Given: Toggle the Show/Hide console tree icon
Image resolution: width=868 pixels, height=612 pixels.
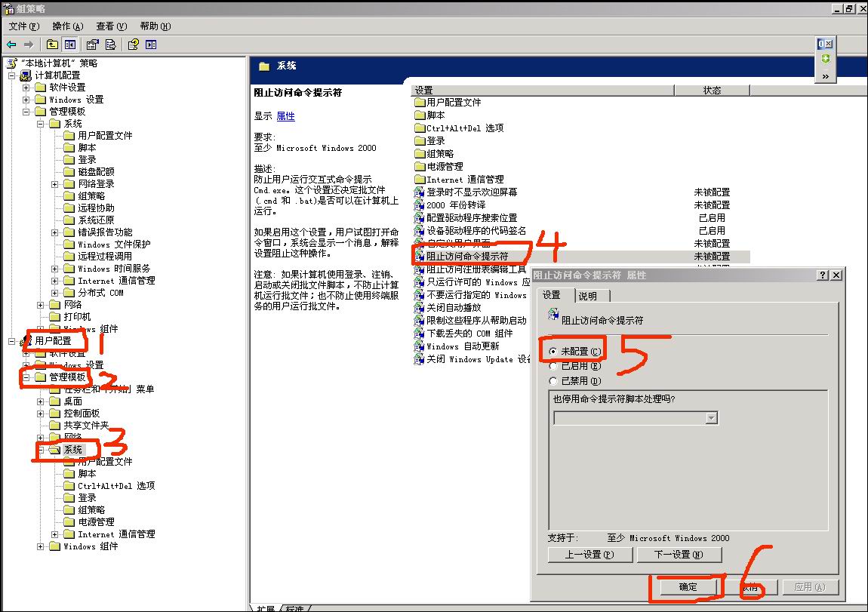Looking at the screenshot, I should pyautogui.click(x=69, y=45).
